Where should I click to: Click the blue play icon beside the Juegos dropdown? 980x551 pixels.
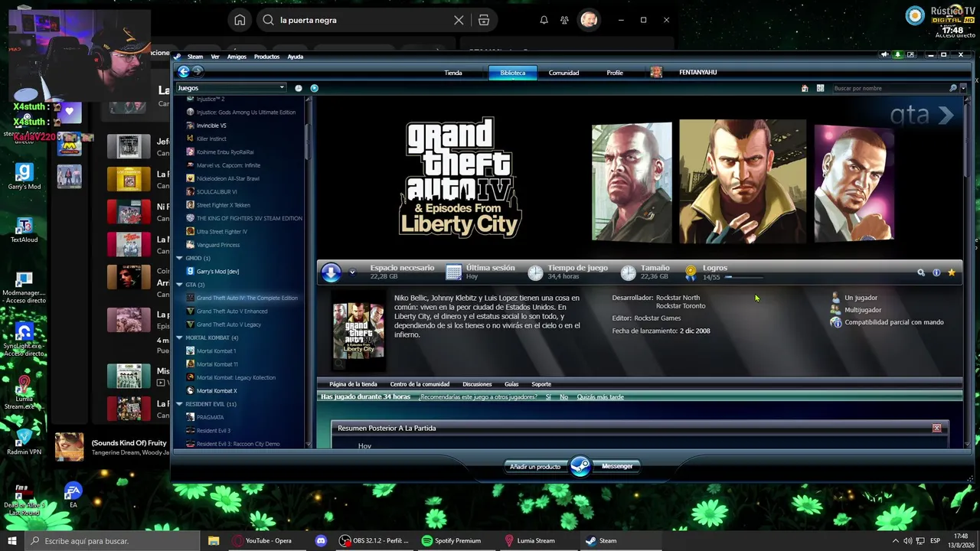tap(314, 88)
